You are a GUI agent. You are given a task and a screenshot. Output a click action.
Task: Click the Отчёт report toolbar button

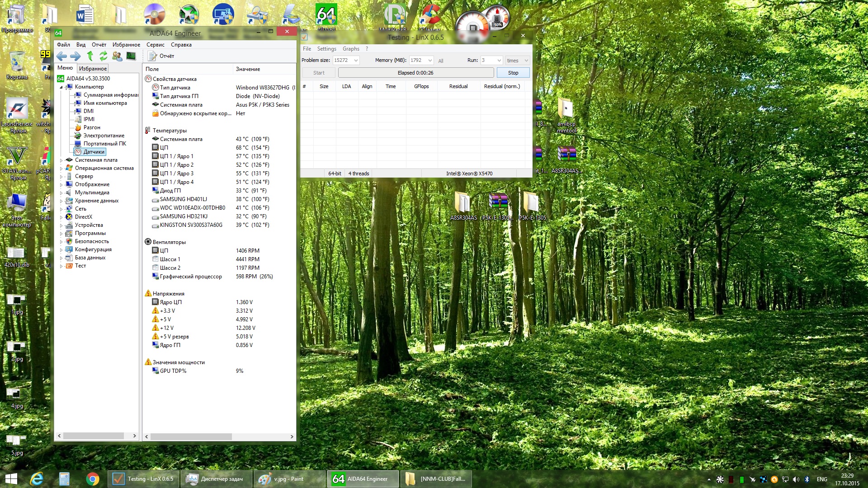tap(161, 56)
